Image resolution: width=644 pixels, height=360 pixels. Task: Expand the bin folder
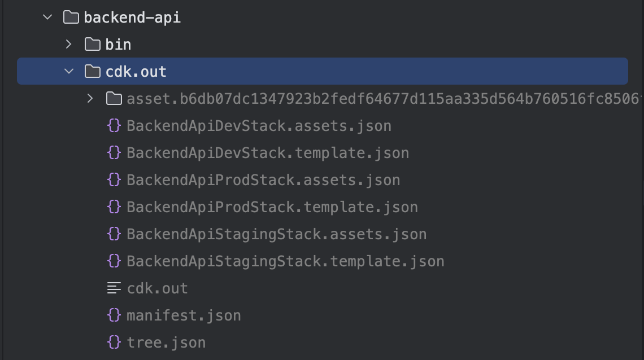(x=69, y=44)
